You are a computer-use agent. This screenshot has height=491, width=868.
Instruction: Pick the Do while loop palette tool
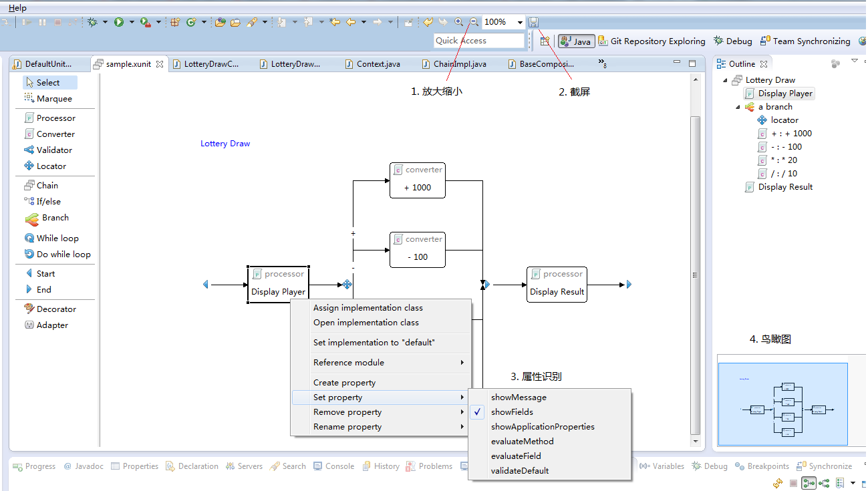57,254
